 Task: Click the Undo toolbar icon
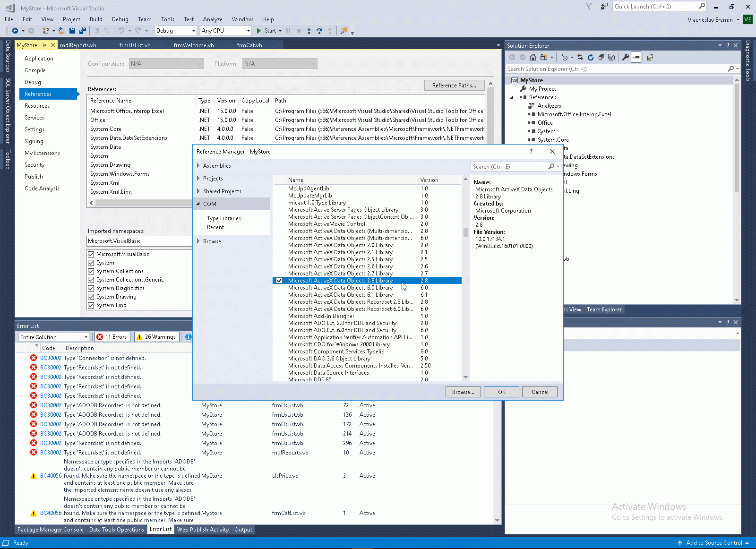point(121,31)
